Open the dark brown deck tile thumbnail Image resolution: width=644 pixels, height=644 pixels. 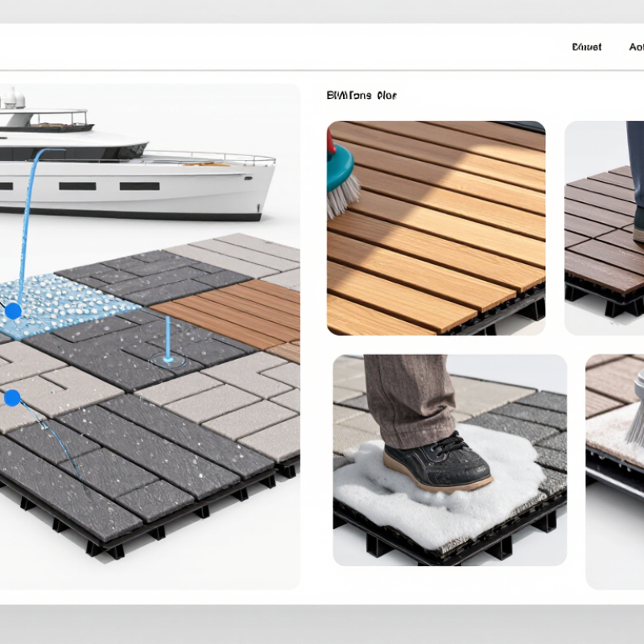(605, 228)
